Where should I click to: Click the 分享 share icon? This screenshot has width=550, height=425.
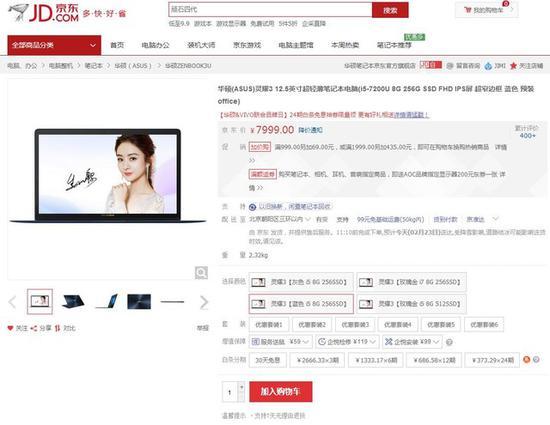coord(34,328)
